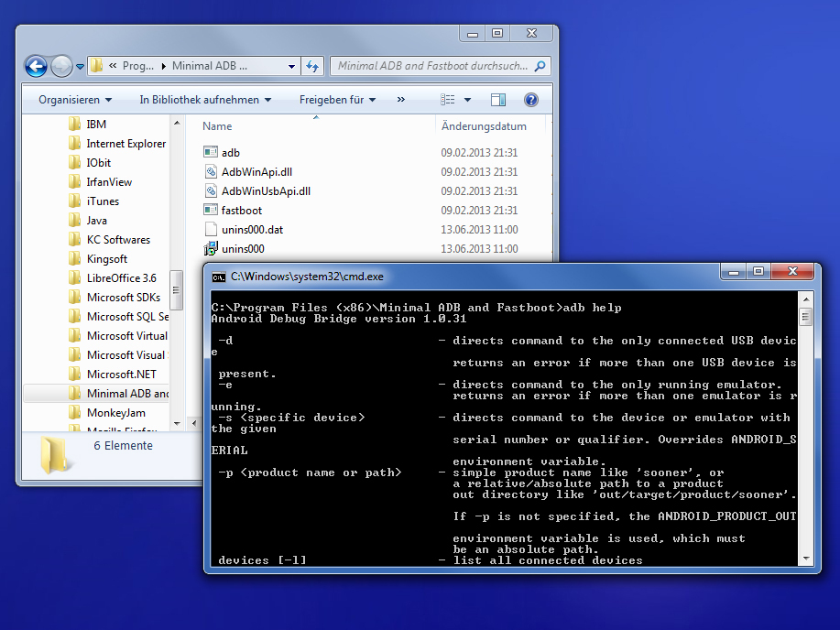Click the Explorer back navigation arrow

[36, 66]
